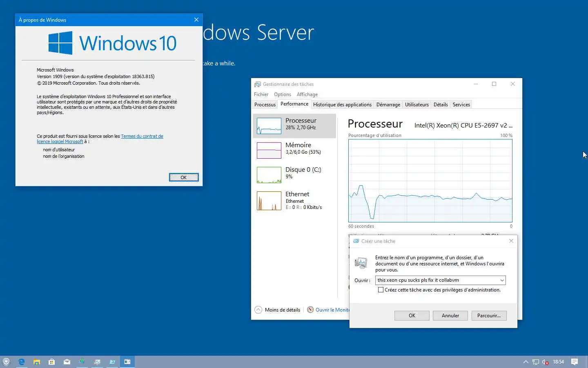Image resolution: width=588 pixels, height=368 pixels.
Task: Minimize the Gestionnaire des tâches window
Action: pyautogui.click(x=476, y=84)
